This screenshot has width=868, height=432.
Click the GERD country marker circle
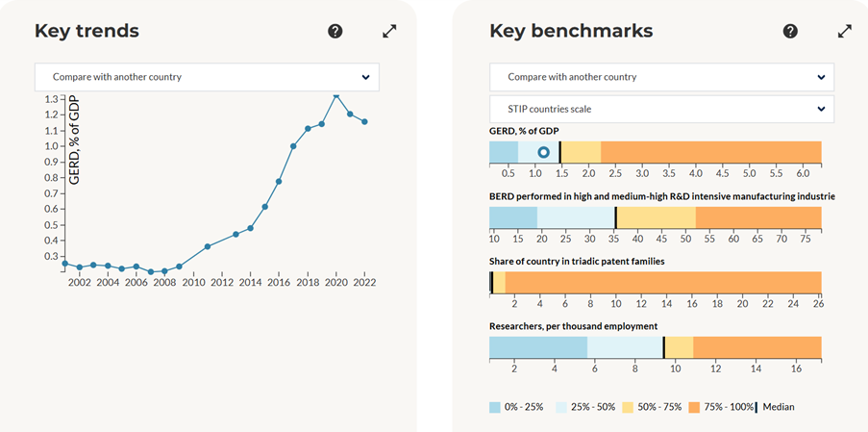(543, 152)
